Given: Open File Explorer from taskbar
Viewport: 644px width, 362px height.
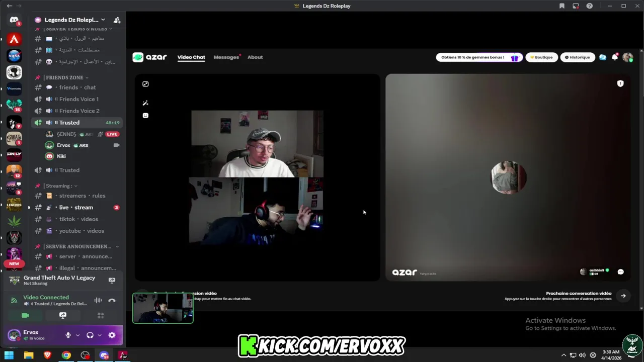Looking at the screenshot, I should click(x=29, y=355).
